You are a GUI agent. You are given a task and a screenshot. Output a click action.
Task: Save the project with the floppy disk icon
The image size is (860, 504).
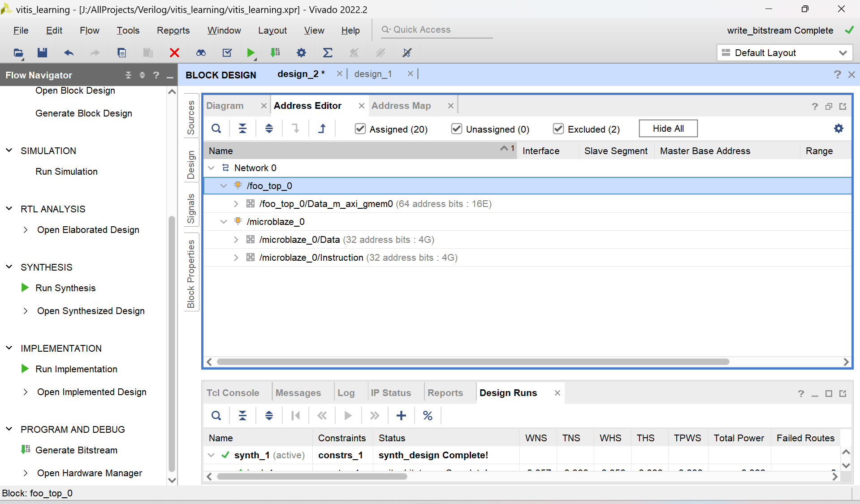tap(42, 53)
